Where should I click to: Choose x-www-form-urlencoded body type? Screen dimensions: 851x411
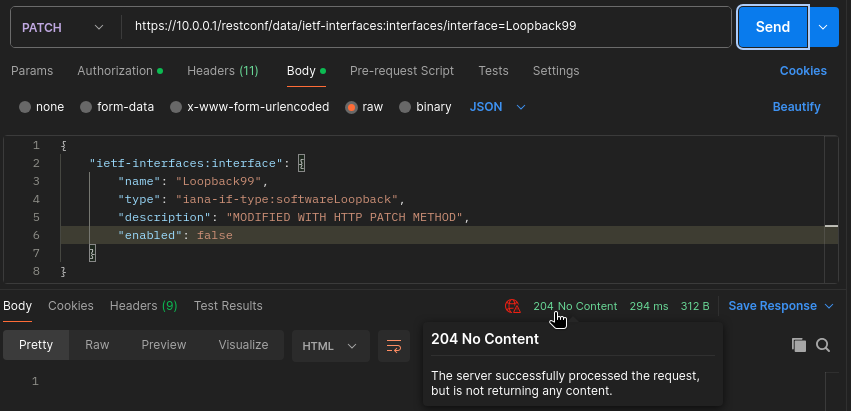click(250, 107)
